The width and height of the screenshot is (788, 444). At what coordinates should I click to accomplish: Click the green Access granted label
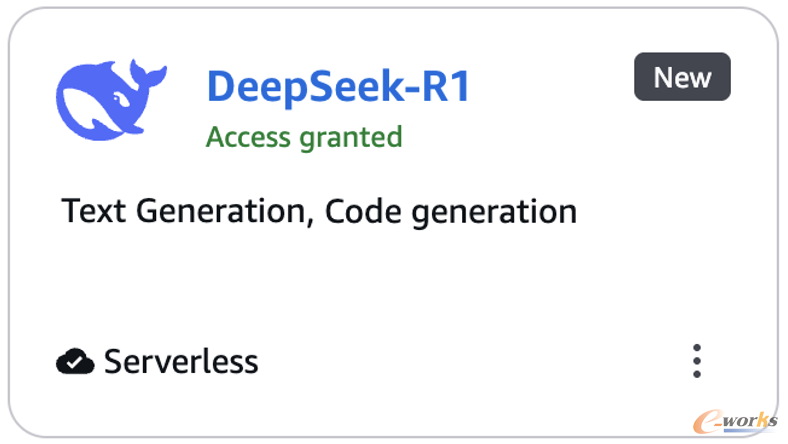click(x=304, y=137)
